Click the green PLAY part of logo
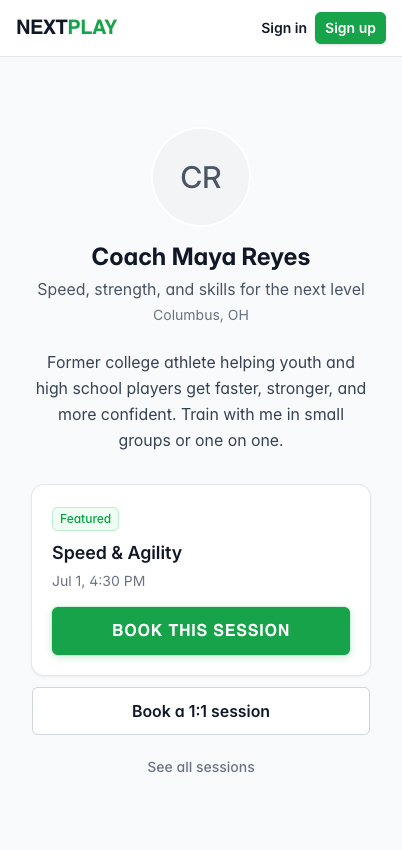Screen dimensions: 402x850 tap(93, 27)
